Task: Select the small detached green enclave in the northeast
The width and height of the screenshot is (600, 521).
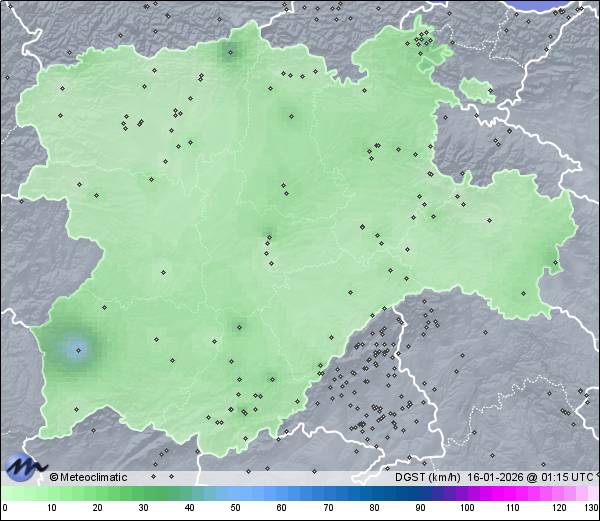Action: coord(477,90)
